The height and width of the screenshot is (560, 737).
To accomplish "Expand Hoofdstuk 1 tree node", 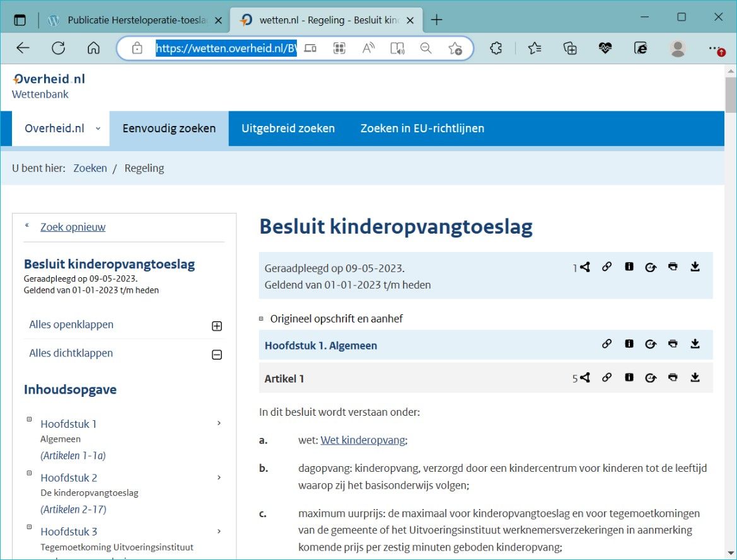I will click(x=29, y=419).
